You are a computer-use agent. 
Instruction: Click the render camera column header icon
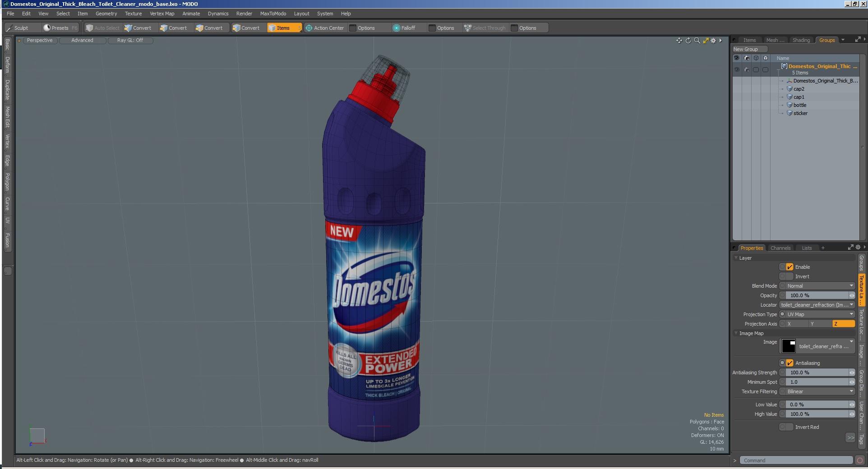coord(747,58)
